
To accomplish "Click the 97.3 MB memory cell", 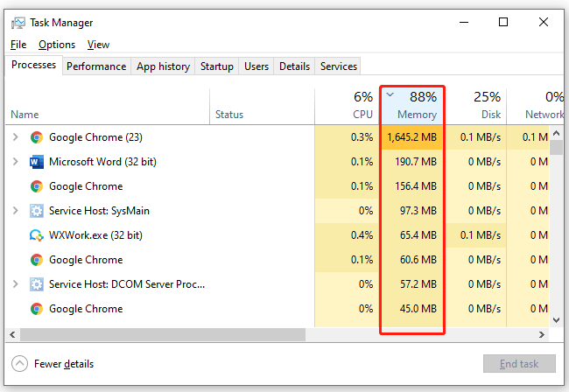I will [412, 211].
